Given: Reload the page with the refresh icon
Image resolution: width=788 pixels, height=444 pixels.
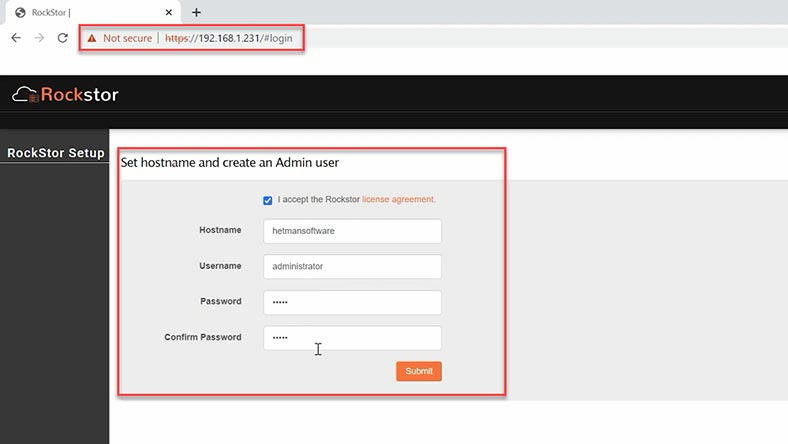Looking at the screenshot, I should coord(62,38).
